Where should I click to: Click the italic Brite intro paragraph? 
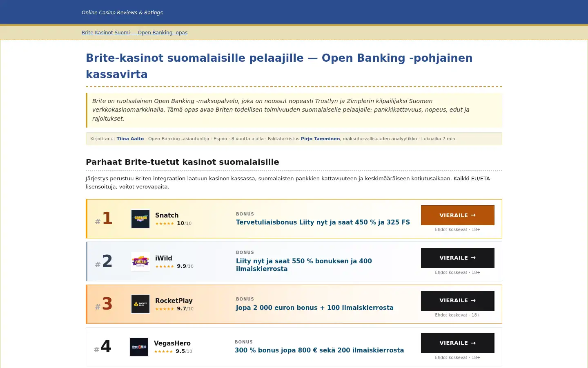click(294, 110)
